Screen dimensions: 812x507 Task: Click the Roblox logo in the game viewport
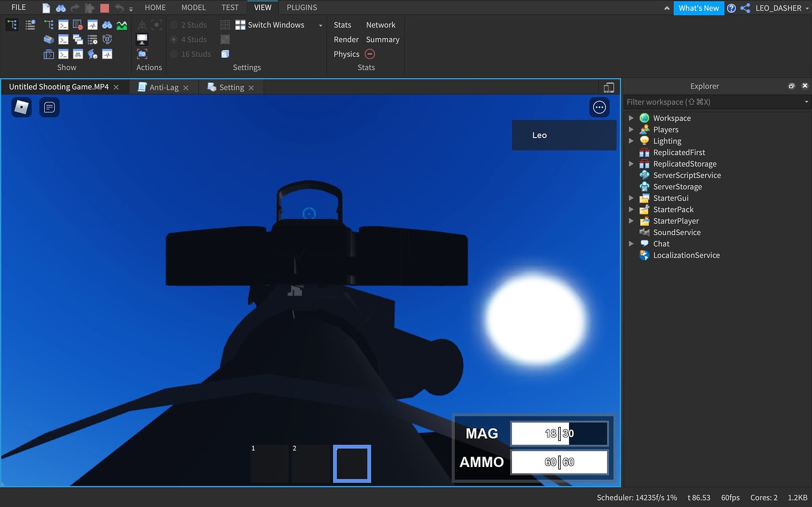(21, 107)
